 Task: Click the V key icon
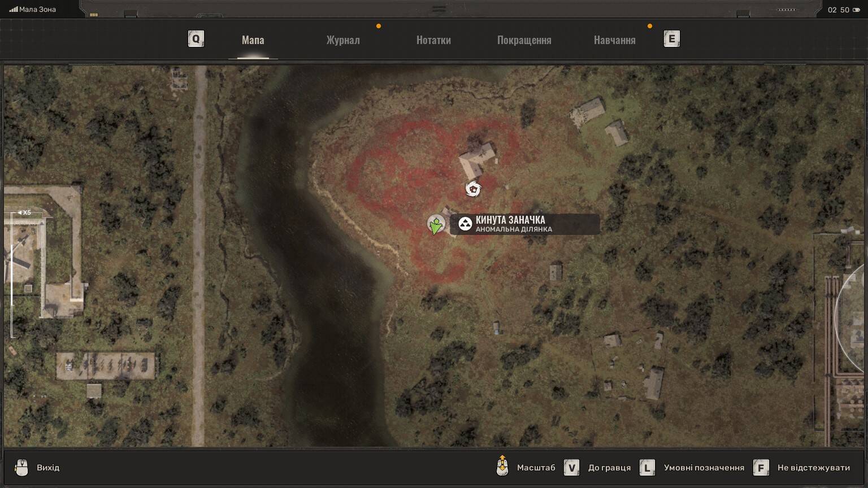click(x=572, y=468)
